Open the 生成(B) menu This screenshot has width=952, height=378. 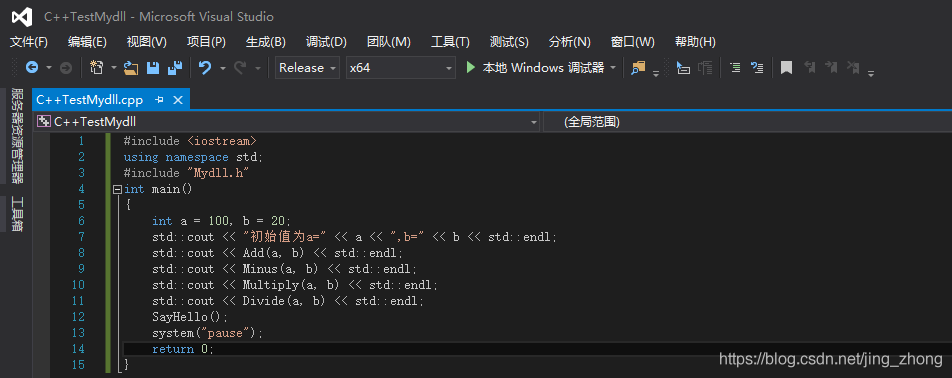click(x=265, y=42)
